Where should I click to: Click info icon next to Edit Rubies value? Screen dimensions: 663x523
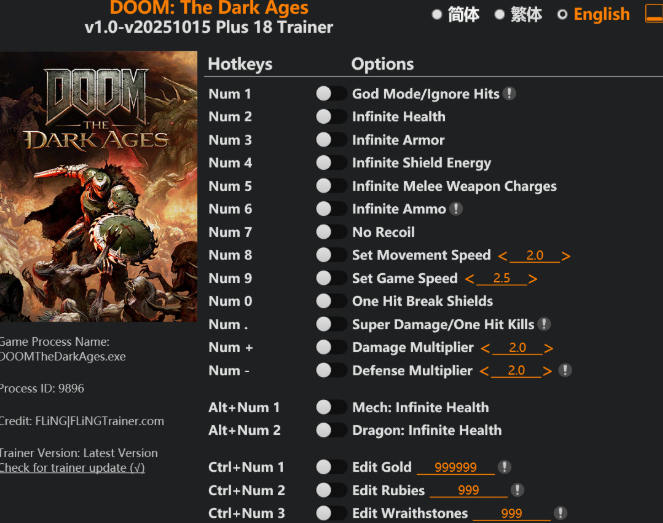tap(517, 490)
